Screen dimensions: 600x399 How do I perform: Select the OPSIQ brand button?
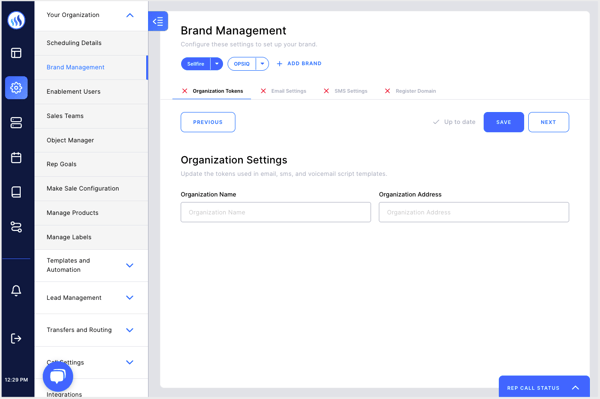pyautogui.click(x=241, y=64)
